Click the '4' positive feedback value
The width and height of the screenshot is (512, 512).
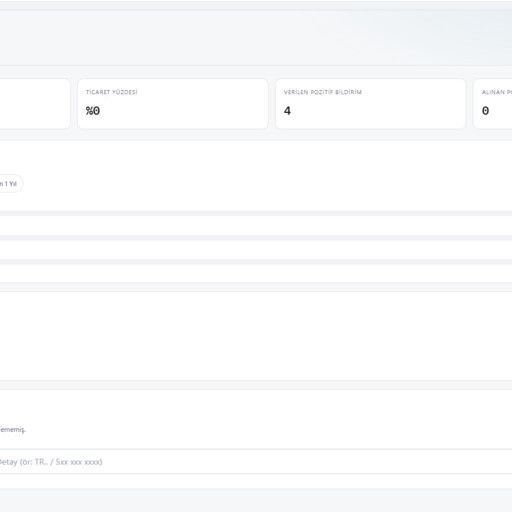(x=287, y=111)
